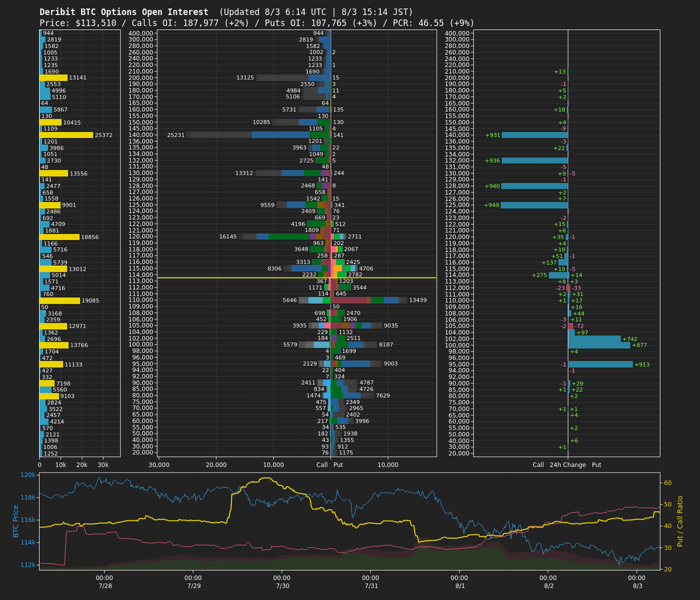Click the "+742" put change value

point(630,339)
